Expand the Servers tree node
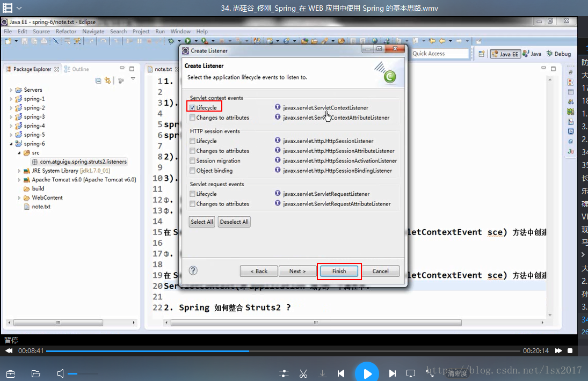The width and height of the screenshot is (588, 381). (x=11, y=90)
